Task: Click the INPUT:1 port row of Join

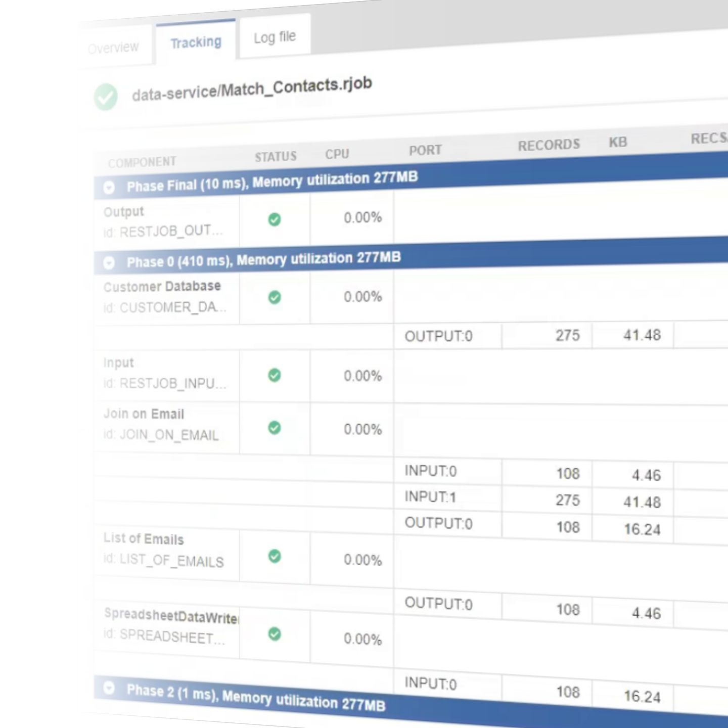Action: pyautogui.click(x=430, y=497)
